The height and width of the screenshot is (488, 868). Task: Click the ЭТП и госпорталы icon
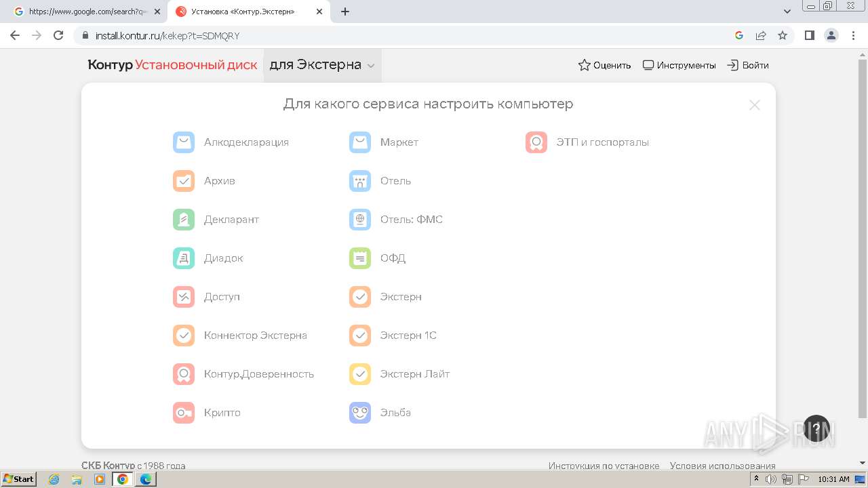(536, 142)
